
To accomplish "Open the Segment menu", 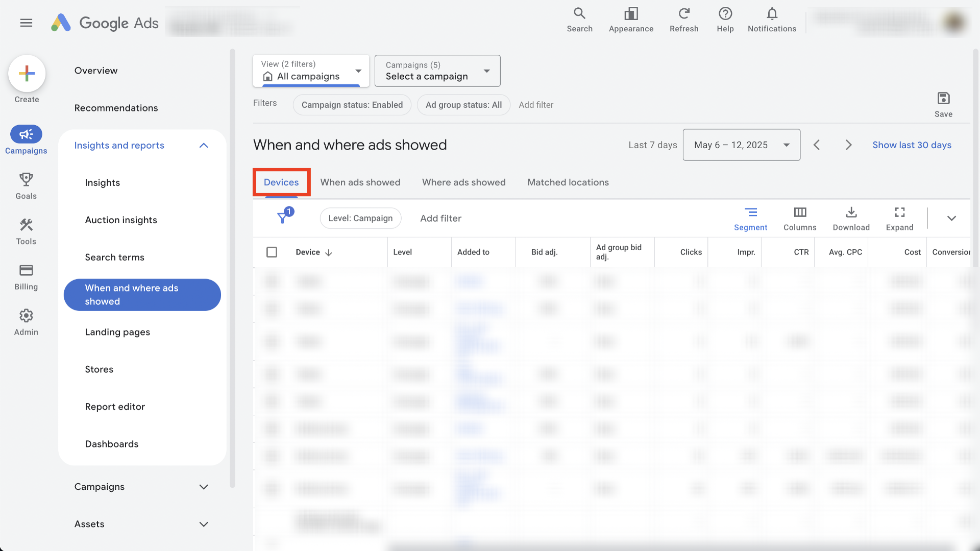I will pyautogui.click(x=750, y=219).
